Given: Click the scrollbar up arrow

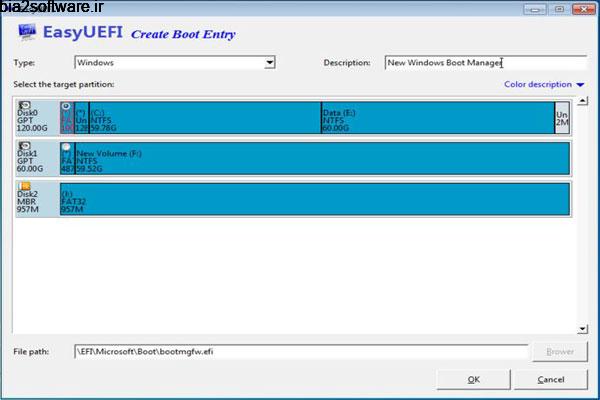Looking at the screenshot, I should click(582, 101).
